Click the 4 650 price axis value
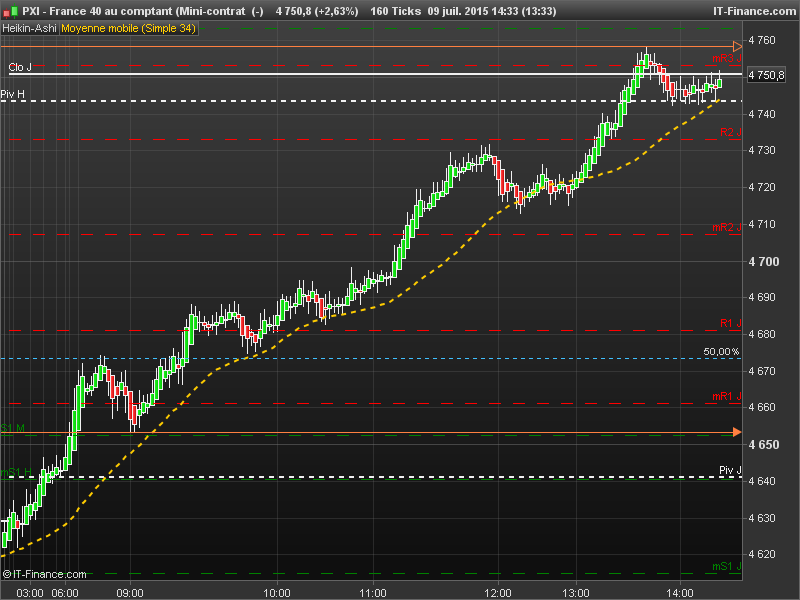 click(x=764, y=444)
